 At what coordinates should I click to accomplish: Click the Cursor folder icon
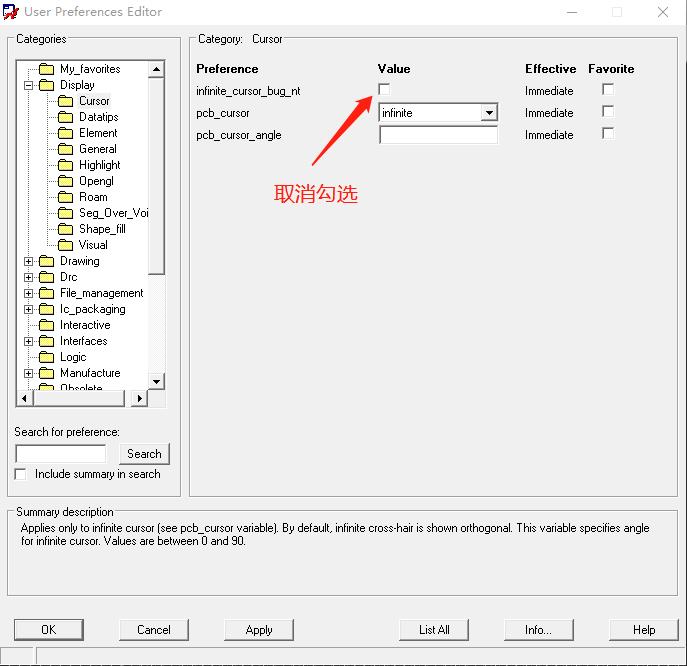click(x=66, y=101)
